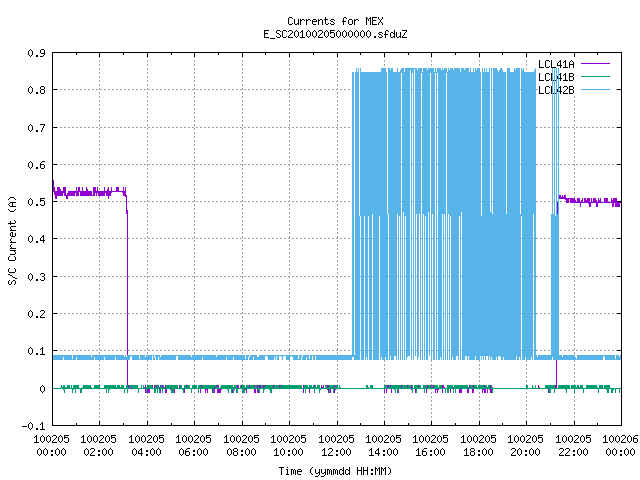The image size is (640, 480).
Task: Click the 100205 14:00 x-axis tick label
Action: [383, 446]
